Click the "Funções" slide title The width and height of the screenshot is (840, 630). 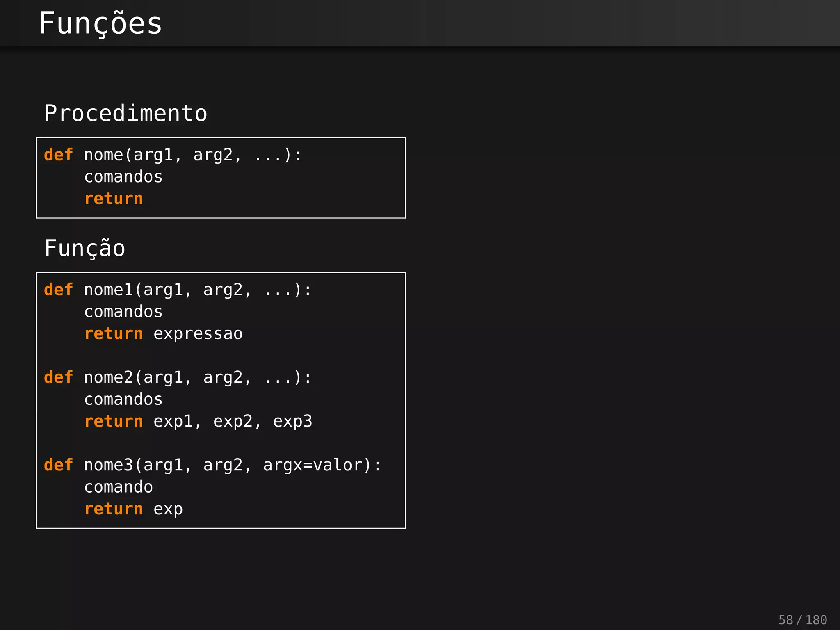click(x=100, y=24)
